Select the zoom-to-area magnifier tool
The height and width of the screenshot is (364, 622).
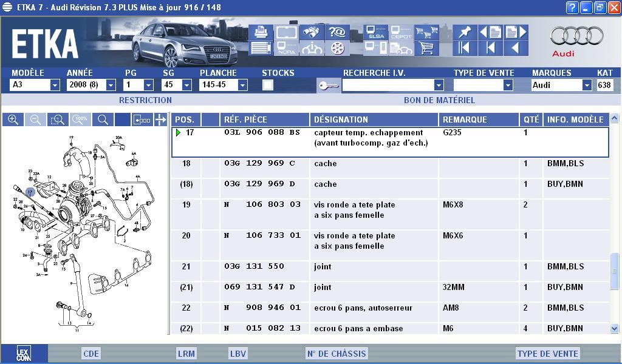[x=58, y=120]
